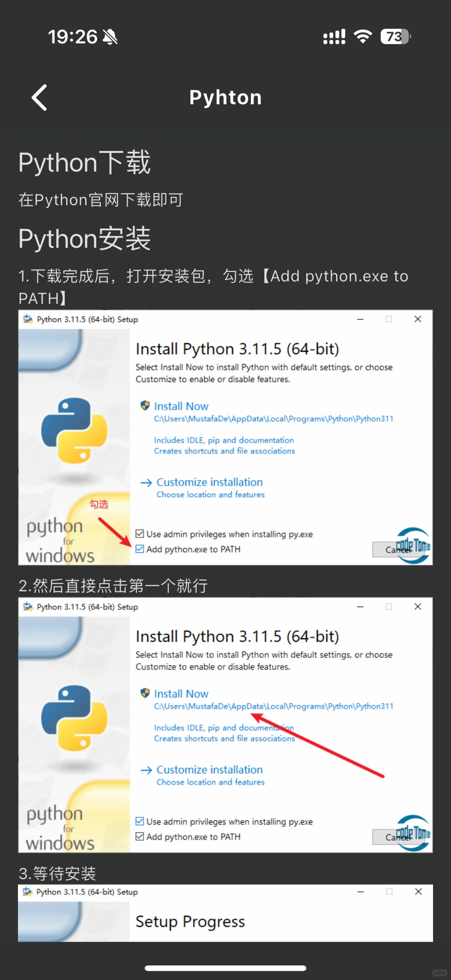Tap the battery indicator showing 73

pyautogui.click(x=395, y=37)
